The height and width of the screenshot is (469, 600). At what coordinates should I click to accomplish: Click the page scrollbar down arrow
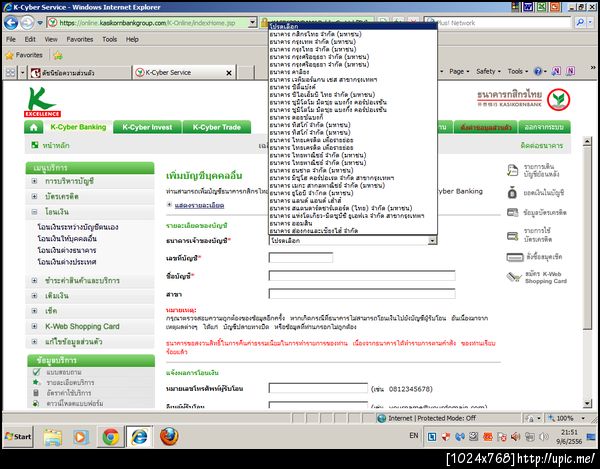[x=587, y=403]
